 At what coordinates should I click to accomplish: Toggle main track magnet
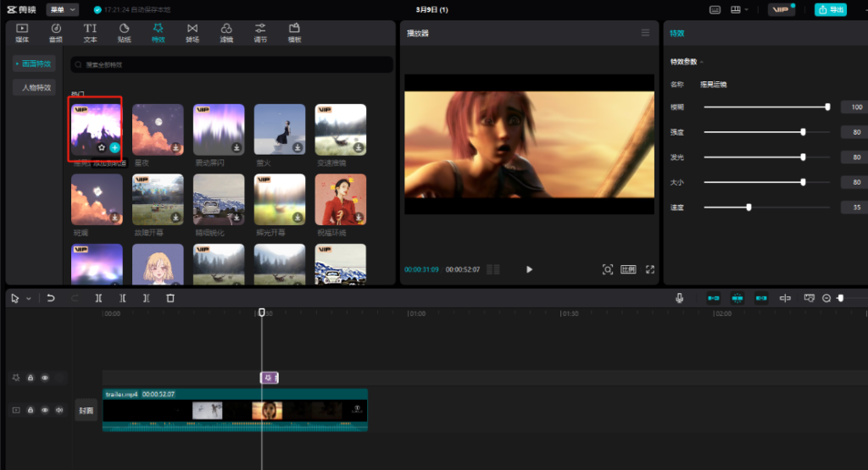point(714,298)
